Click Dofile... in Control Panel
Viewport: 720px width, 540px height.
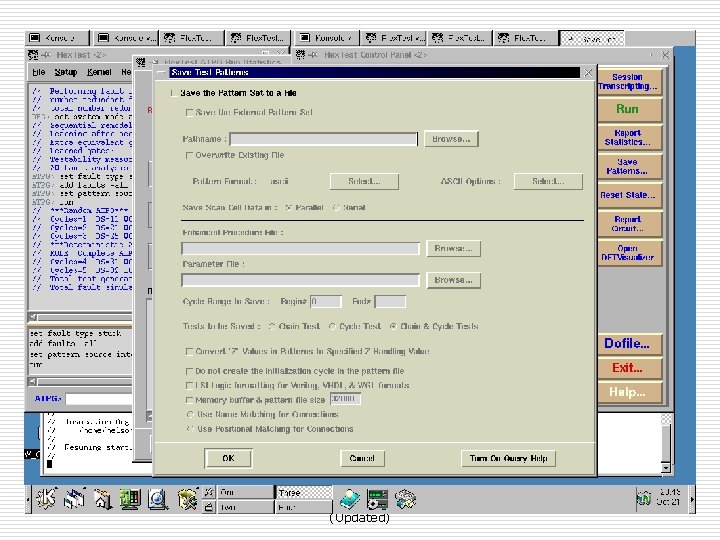(x=628, y=343)
